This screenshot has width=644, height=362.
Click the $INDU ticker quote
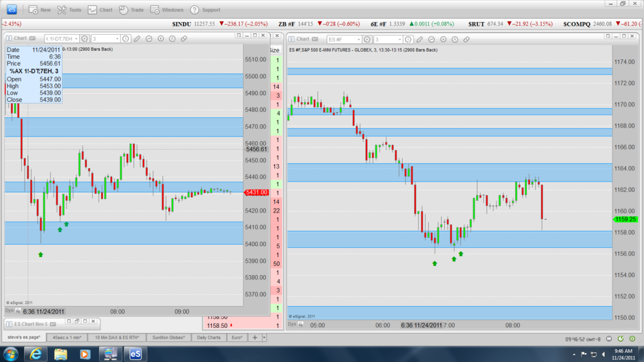[x=220, y=24]
